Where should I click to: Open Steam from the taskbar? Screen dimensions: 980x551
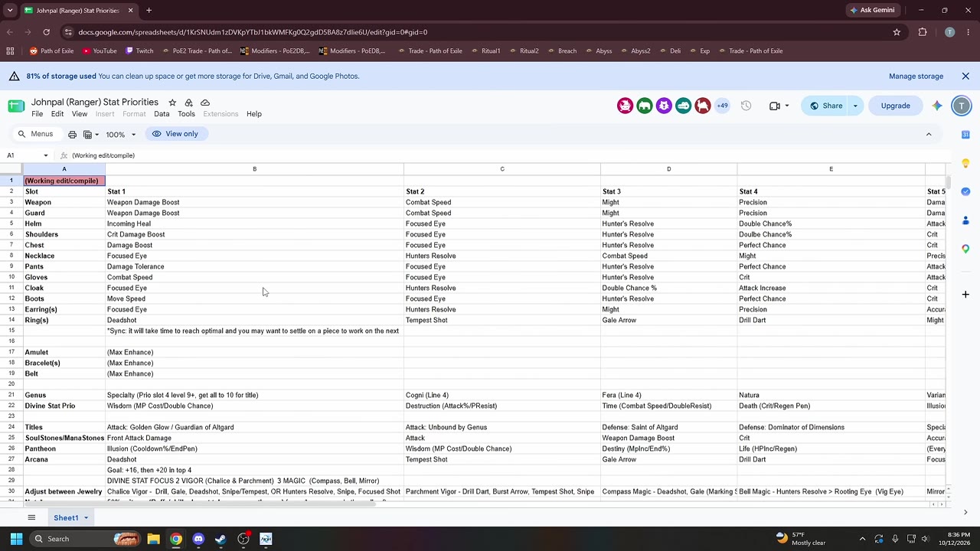[220, 539]
